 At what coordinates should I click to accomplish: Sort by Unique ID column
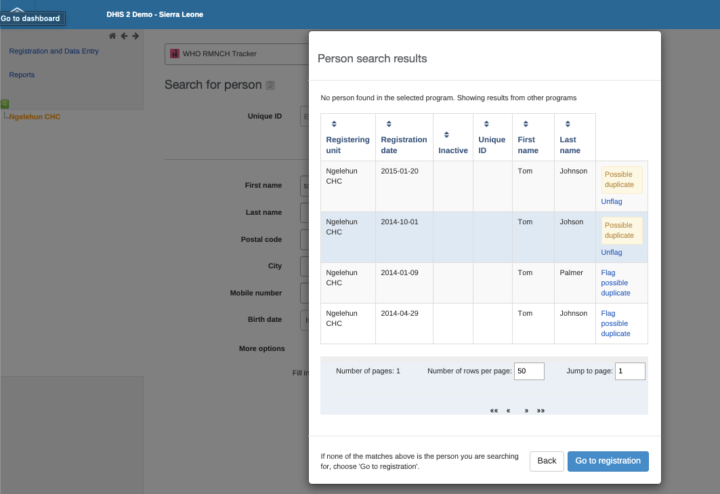coord(486,124)
